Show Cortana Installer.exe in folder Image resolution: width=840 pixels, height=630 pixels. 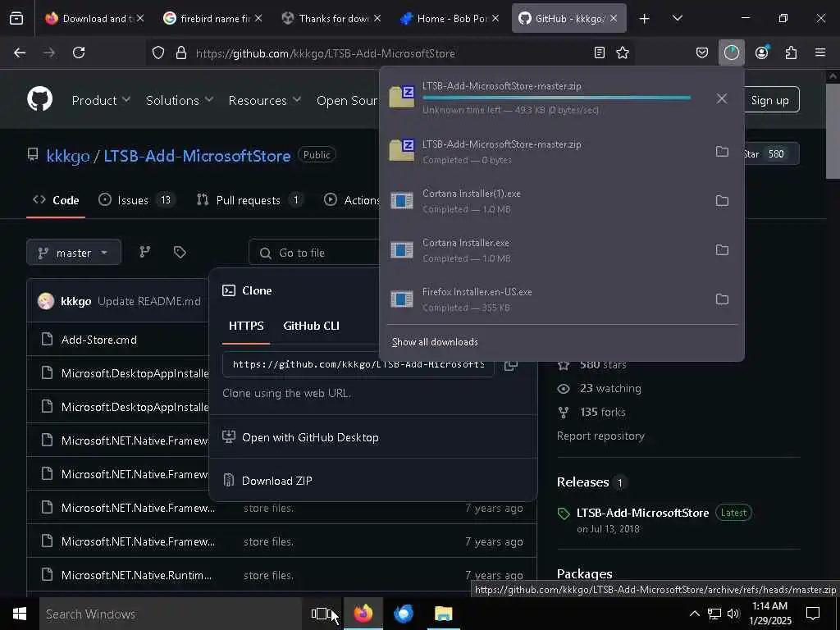[x=722, y=250]
